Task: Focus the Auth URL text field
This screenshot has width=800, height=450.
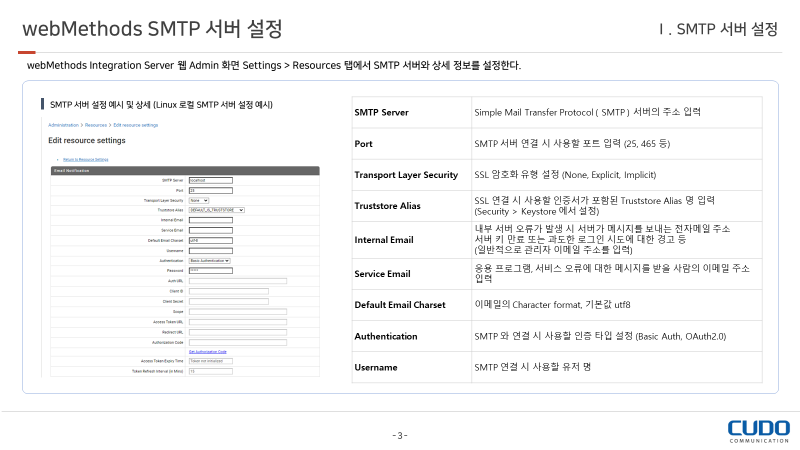Action: tap(237, 281)
